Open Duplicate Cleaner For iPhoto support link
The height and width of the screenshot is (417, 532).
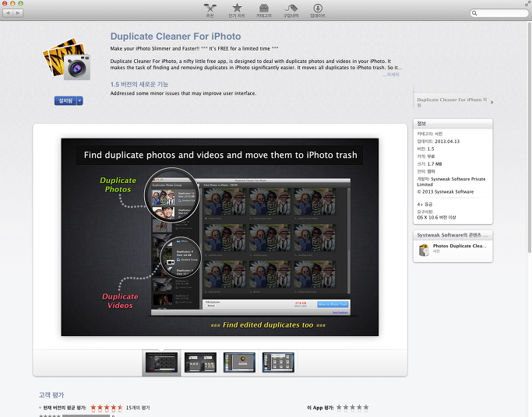pyautogui.click(x=452, y=102)
